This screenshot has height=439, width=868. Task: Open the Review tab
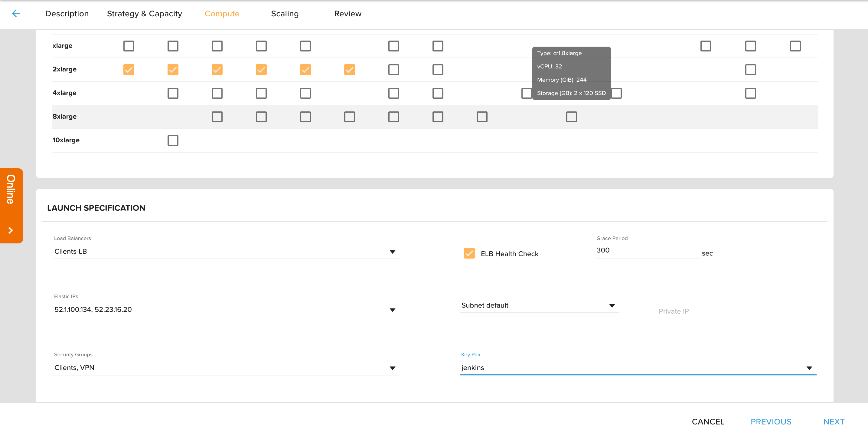coord(348,14)
